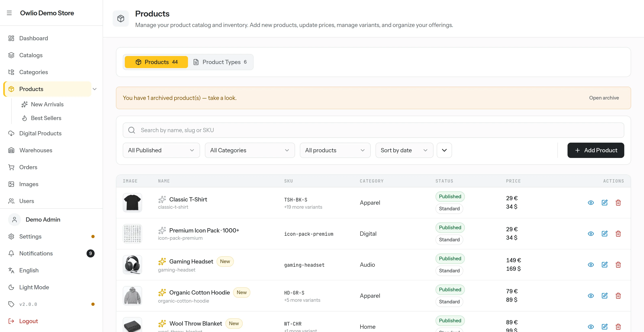
Task: Open the Demo Admin profile
Action: pyautogui.click(x=51, y=219)
